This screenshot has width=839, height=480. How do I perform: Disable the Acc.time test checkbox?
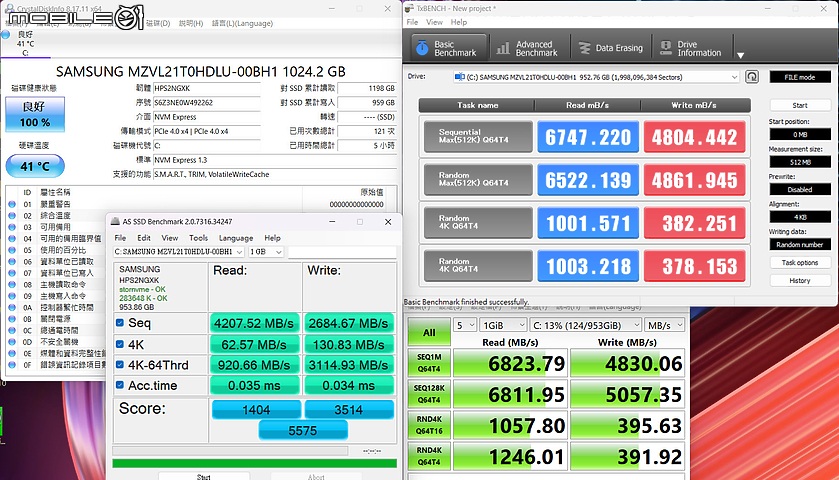coord(120,385)
